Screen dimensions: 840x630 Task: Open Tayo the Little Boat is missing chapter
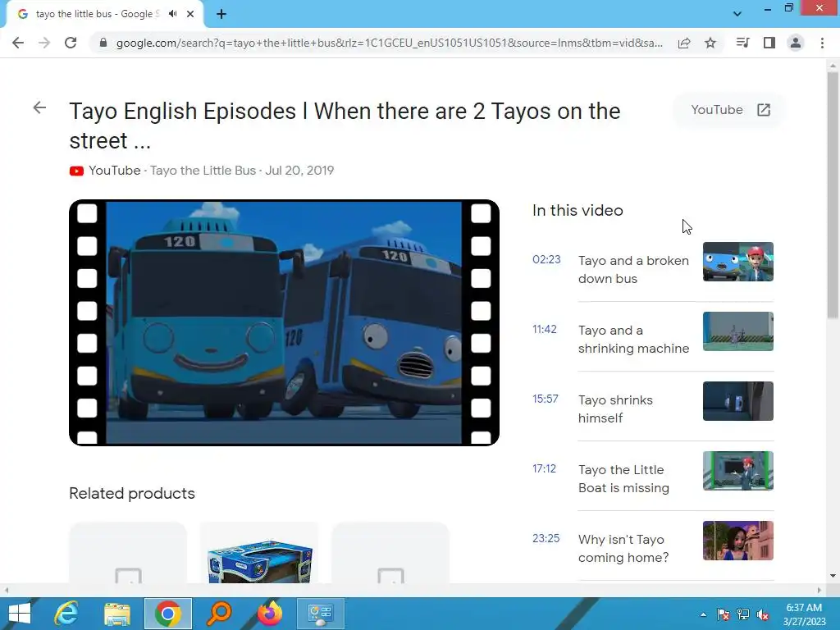point(623,478)
